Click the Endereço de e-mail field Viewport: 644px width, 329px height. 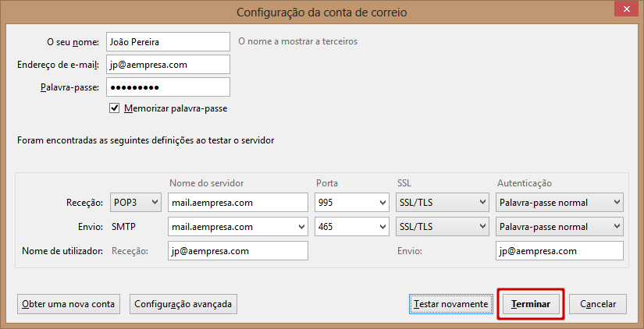(x=168, y=65)
